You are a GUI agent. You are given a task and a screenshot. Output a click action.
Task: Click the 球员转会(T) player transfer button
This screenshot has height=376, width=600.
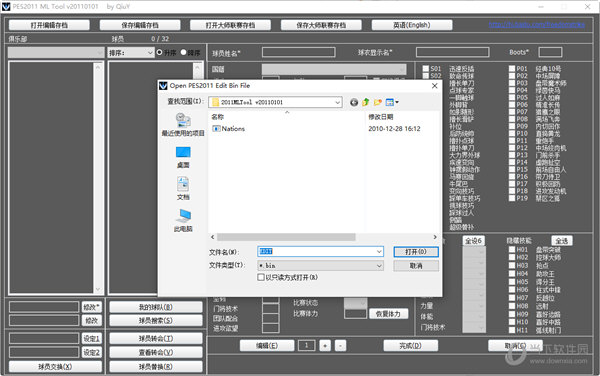(156, 339)
